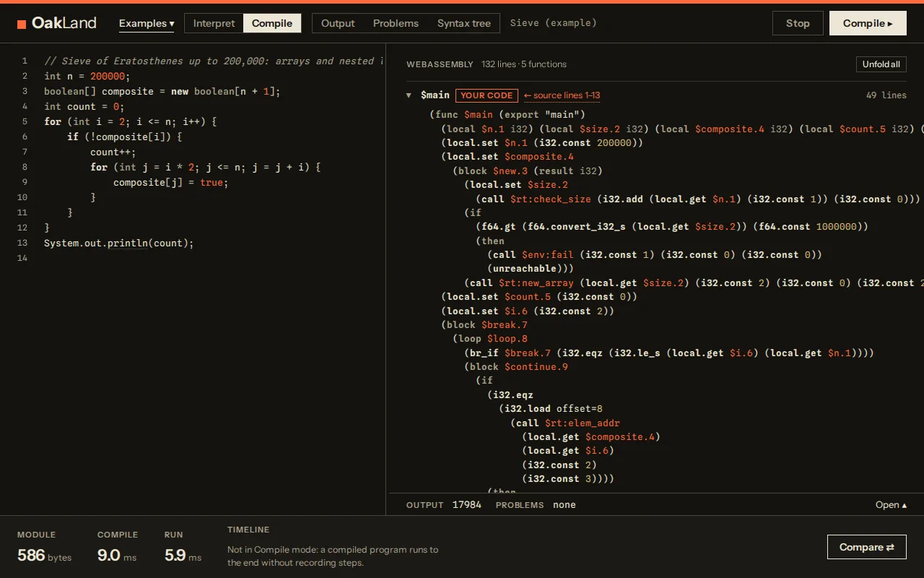
Task: Expand the output drawer with Open
Action: pyautogui.click(x=891, y=505)
